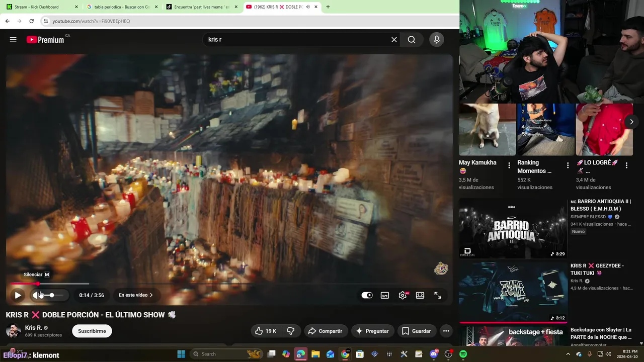Open the 'KRIS R GEEZYDEE - TUKI TUKI' title
The image size is (644, 362).
597,269
